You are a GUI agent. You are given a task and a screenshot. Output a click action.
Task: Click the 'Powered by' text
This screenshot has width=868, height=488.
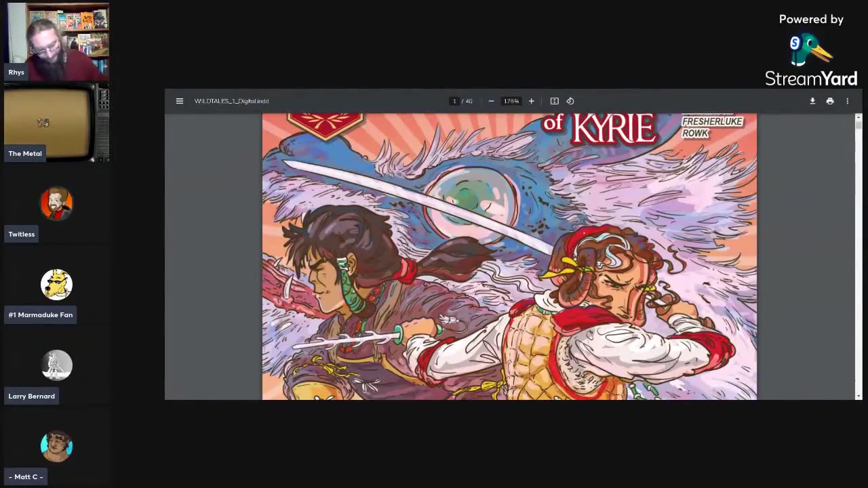pos(811,20)
